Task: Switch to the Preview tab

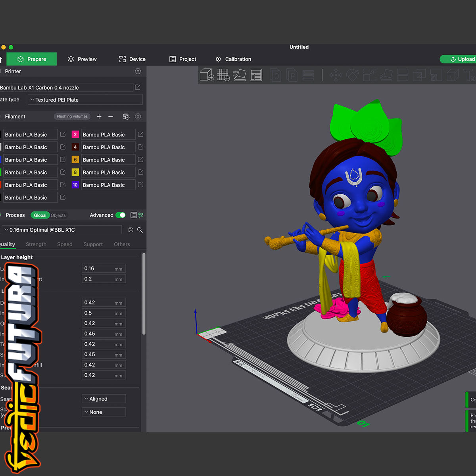Action: (x=82, y=59)
